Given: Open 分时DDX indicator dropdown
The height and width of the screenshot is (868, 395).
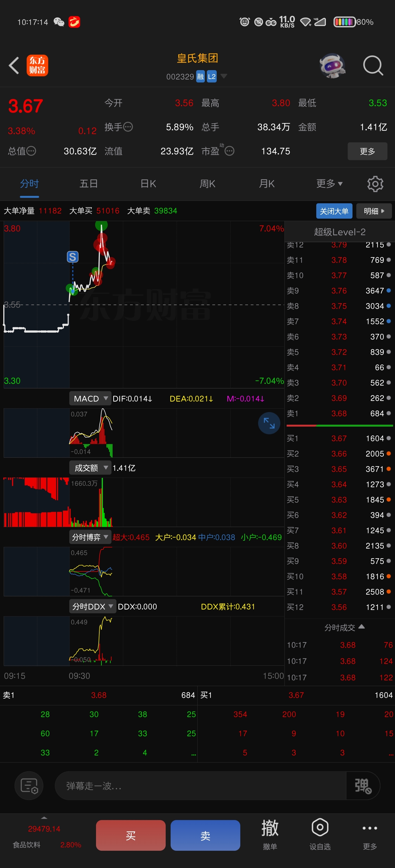Looking at the screenshot, I should pos(92,607).
